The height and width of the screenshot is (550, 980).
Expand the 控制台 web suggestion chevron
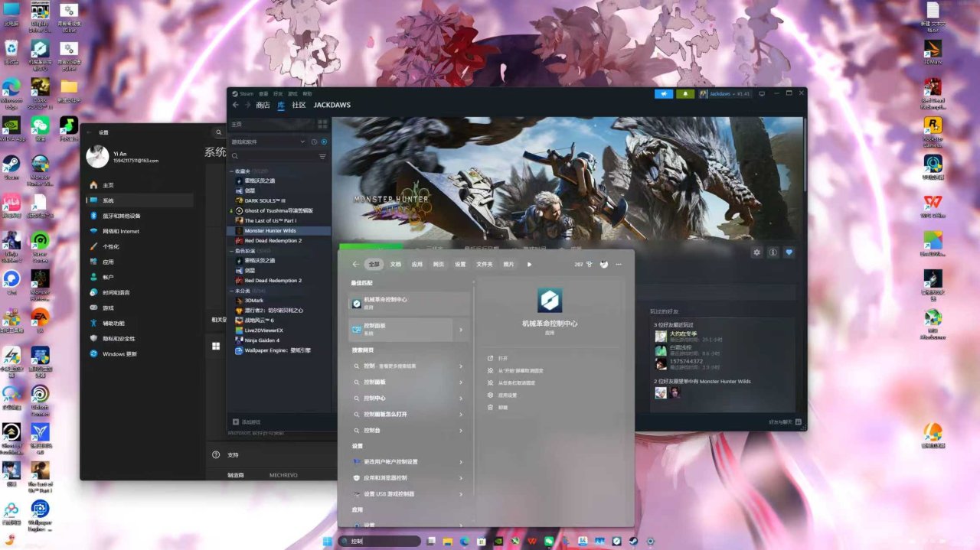coord(461,431)
